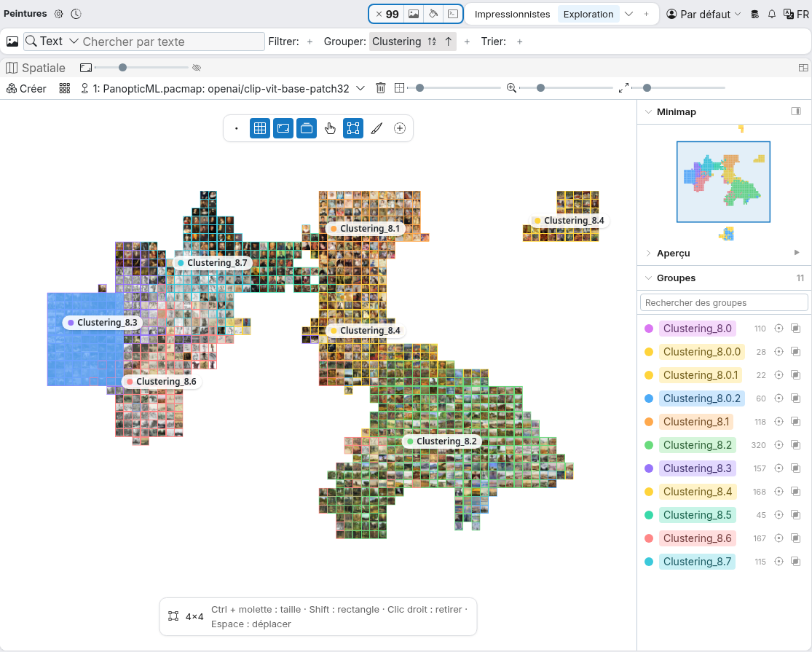Open project settings gear next to Peintures
Screen dimensions: 812x652
click(58, 14)
